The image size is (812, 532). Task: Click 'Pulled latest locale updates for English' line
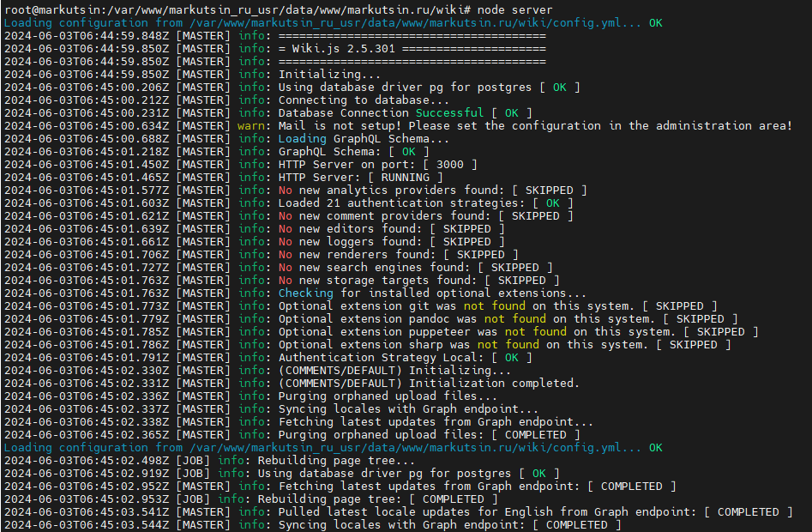(x=398, y=511)
